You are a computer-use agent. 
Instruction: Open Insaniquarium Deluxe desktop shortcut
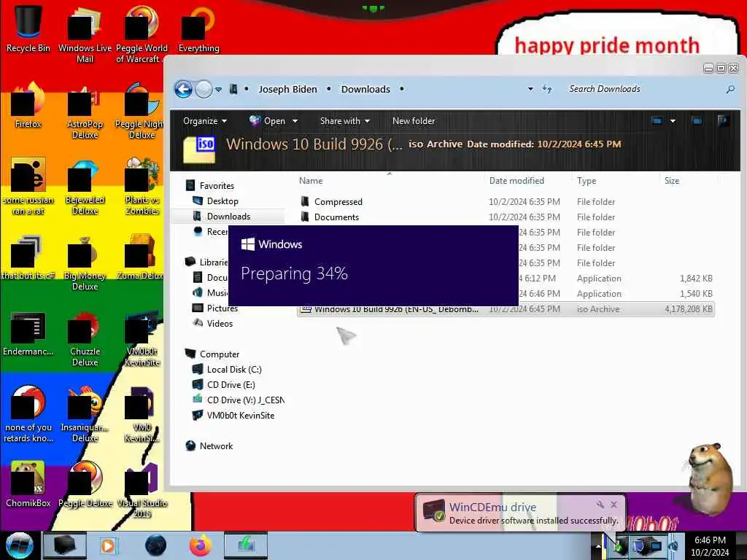click(85, 415)
